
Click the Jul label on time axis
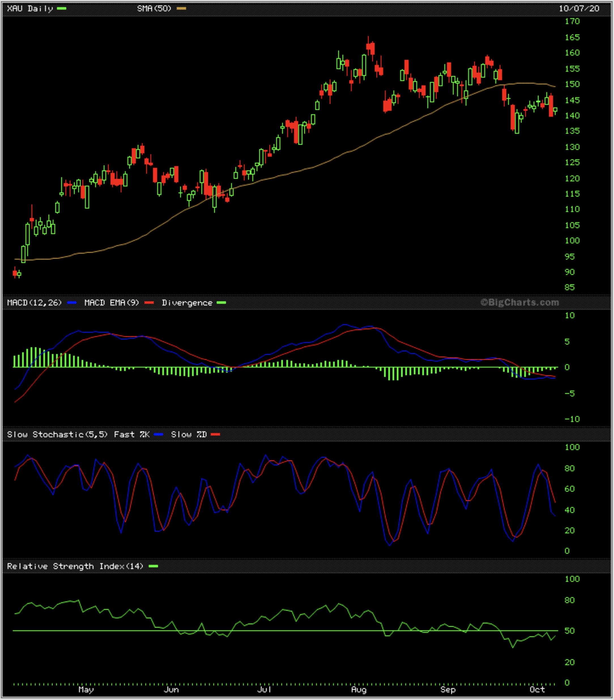264,690
